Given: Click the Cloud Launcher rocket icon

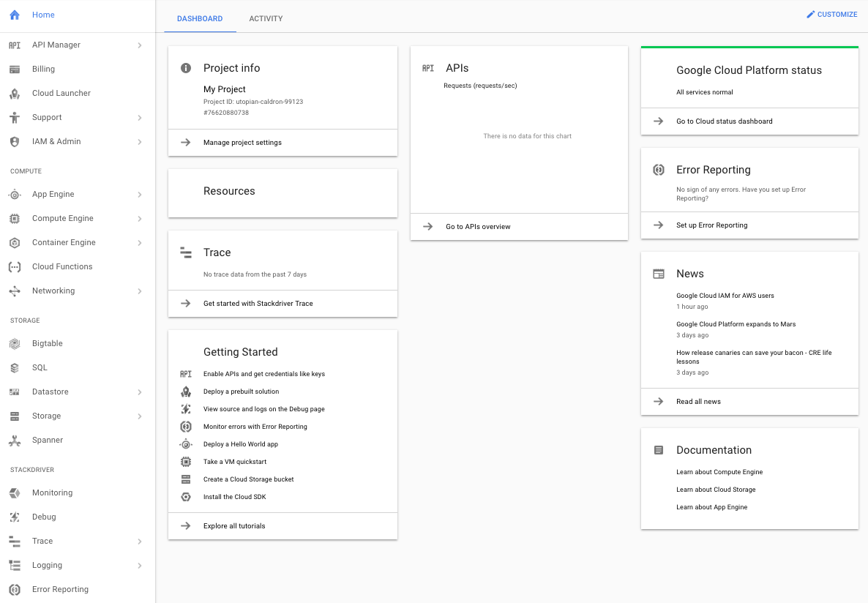Looking at the screenshot, I should point(15,94).
